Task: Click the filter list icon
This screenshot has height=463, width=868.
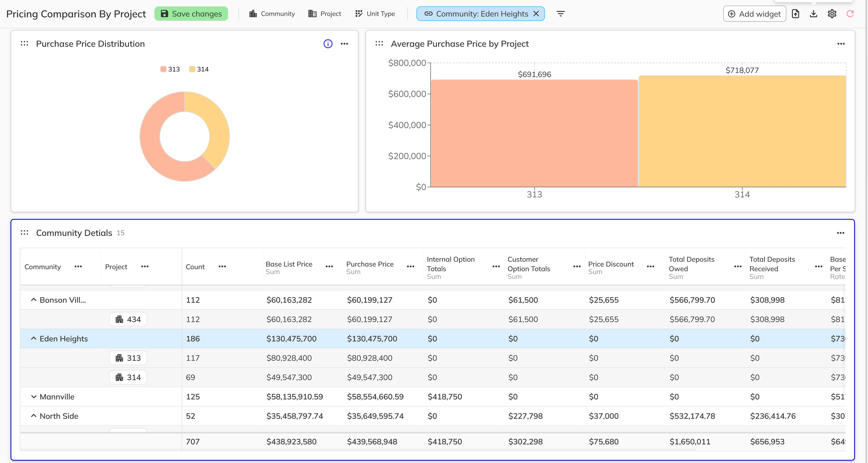Action: click(x=560, y=14)
